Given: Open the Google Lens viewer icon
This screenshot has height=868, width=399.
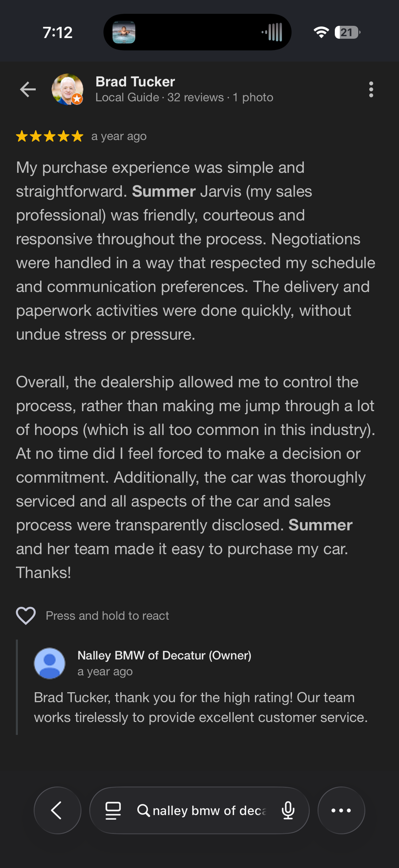Looking at the screenshot, I should 113,811.
